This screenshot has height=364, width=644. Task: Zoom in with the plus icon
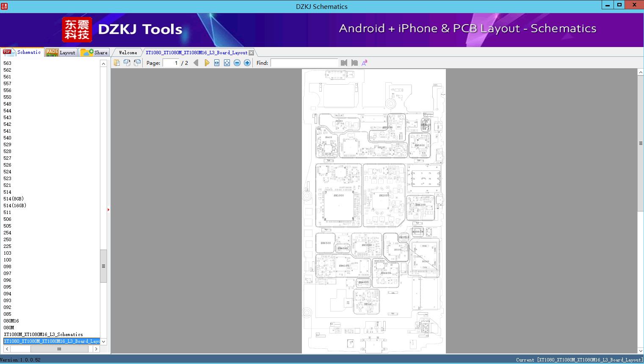247,63
